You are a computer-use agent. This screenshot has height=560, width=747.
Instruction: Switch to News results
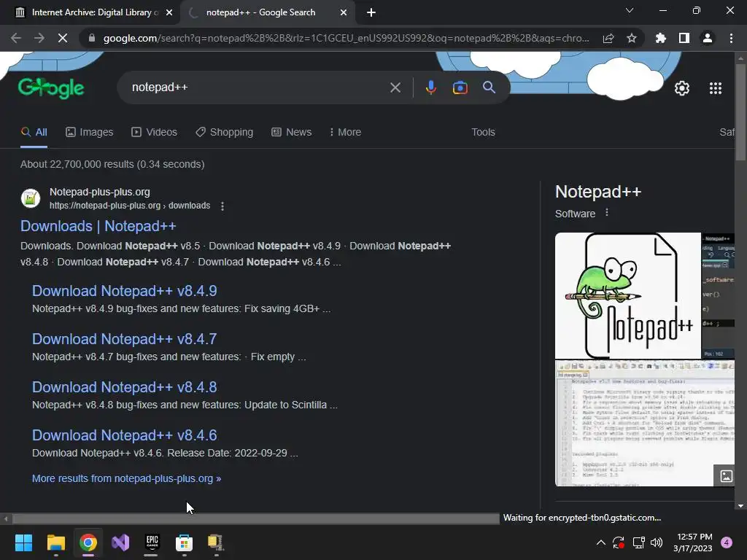[x=292, y=133]
